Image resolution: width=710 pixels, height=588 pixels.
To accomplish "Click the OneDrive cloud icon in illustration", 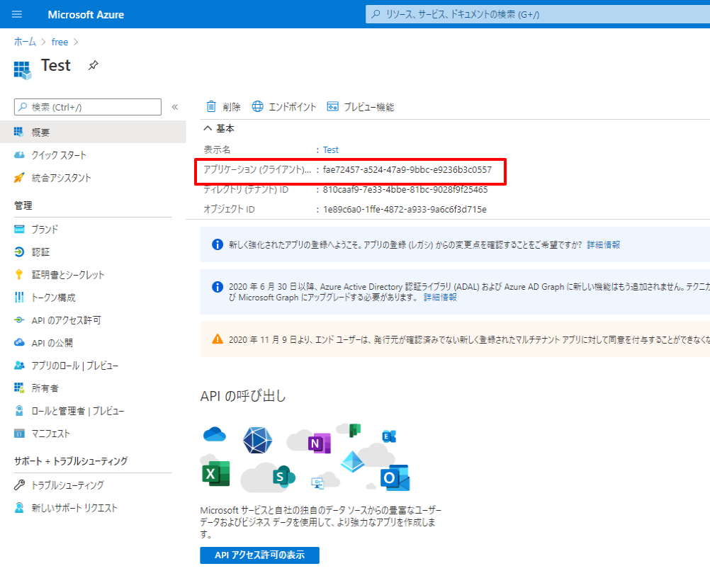I will pos(214,434).
